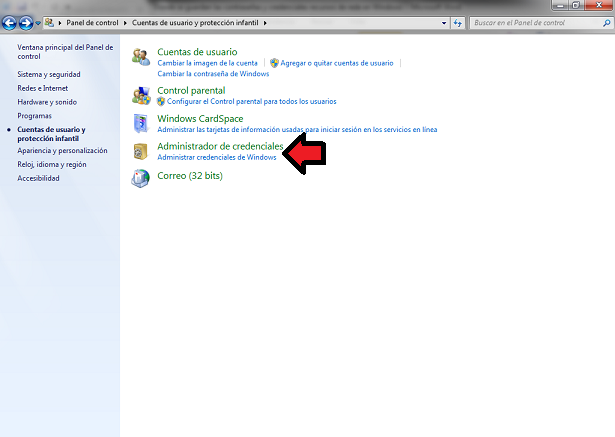Open the address bar history dropdown
This screenshot has height=437, width=615.
click(x=444, y=23)
